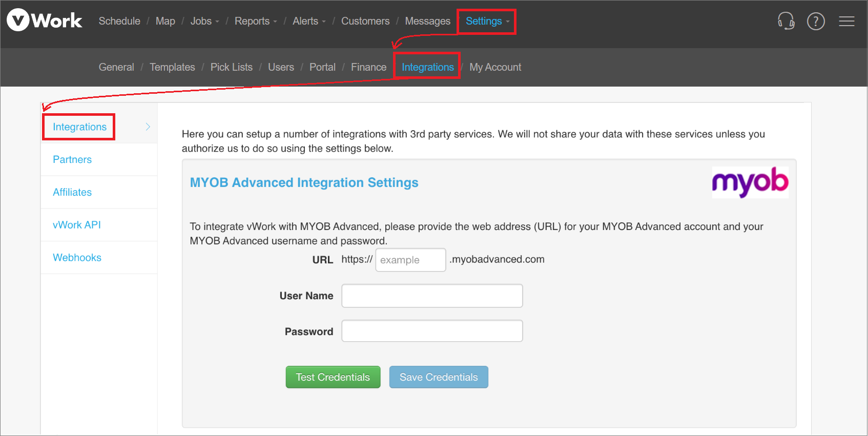868x436 pixels.
Task: Click the vWork logo
Action: [45, 20]
